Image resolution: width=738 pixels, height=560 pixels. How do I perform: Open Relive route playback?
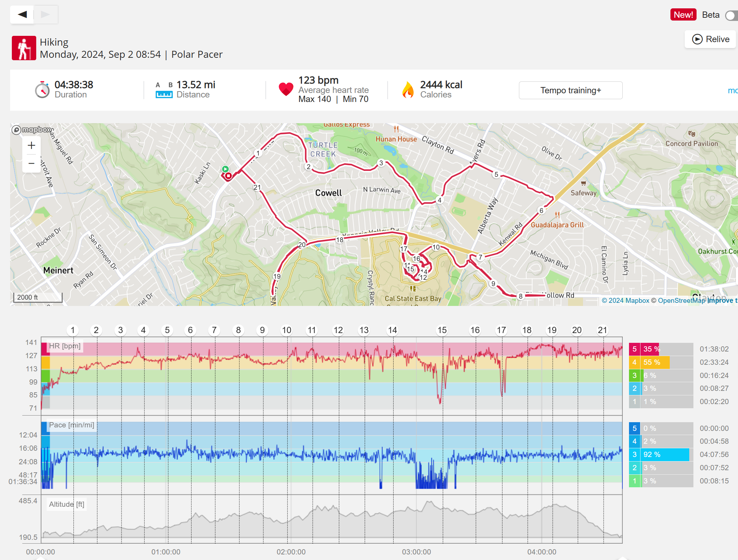[710, 39]
